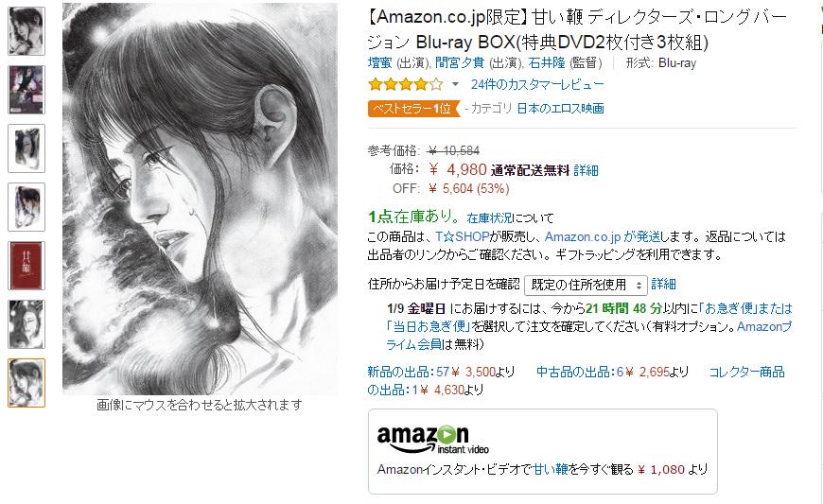Select the third product thumbnail
The height and width of the screenshot is (504, 823).
[26, 148]
